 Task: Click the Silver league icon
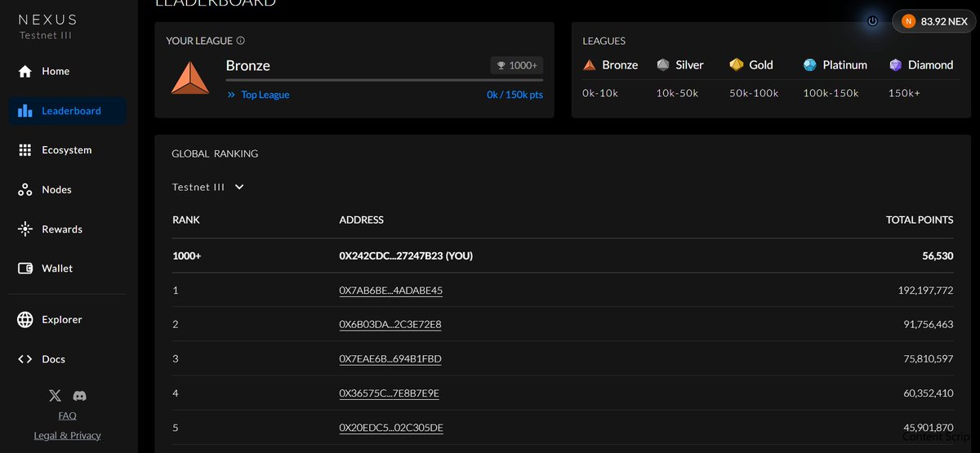(x=663, y=64)
